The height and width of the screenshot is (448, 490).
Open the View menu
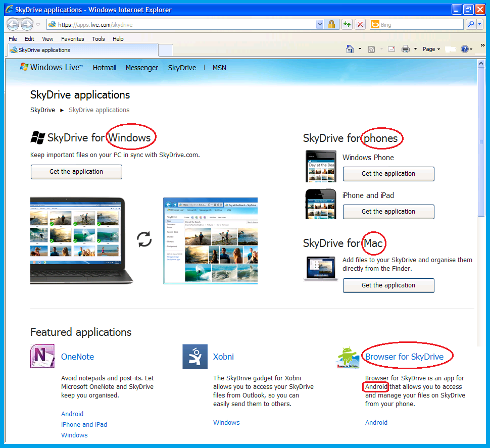[x=47, y=39]
